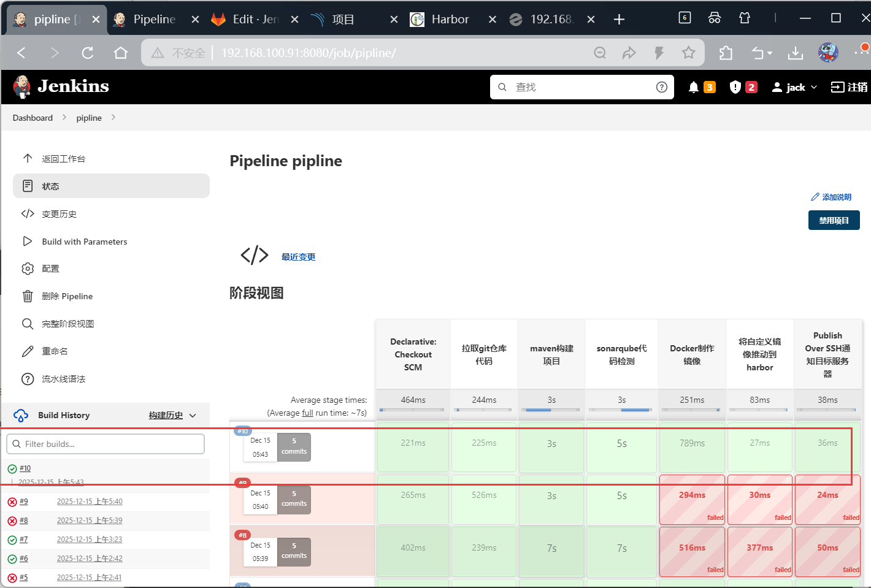Switch to Edit · Jen GitLab tab
The width and height of the screenshot is (871, 588).
point(255,20)
